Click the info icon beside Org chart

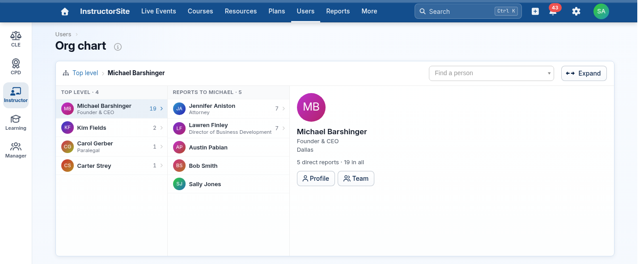tap(118, 47)
